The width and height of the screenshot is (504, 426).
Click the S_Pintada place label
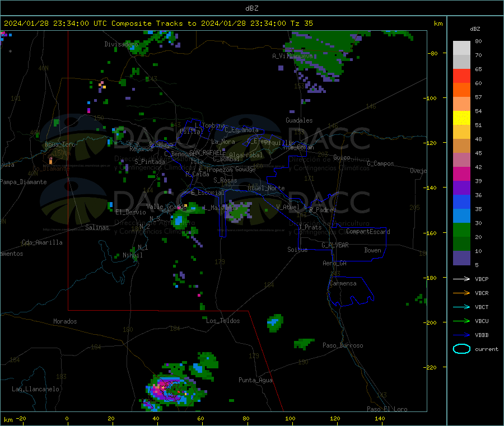coord(150,162)
